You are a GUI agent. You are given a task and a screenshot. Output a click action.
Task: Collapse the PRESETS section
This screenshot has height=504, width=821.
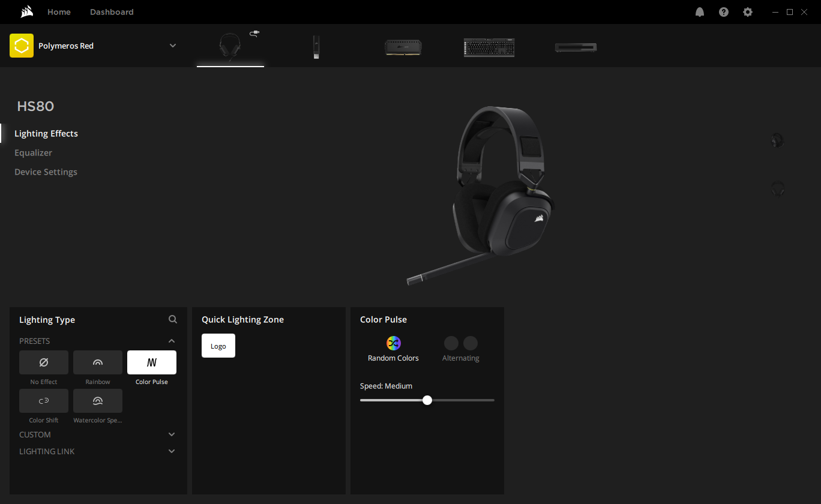[x=172, y=341]
